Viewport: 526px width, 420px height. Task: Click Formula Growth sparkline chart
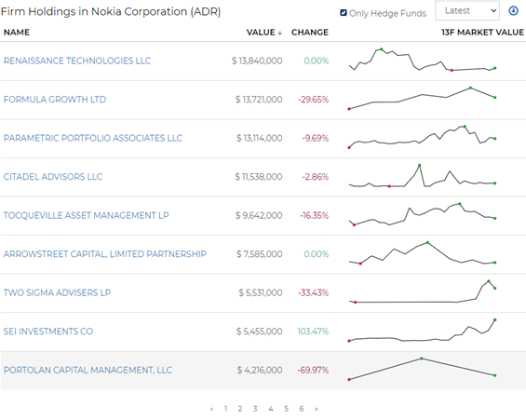[x=422, y=99]
